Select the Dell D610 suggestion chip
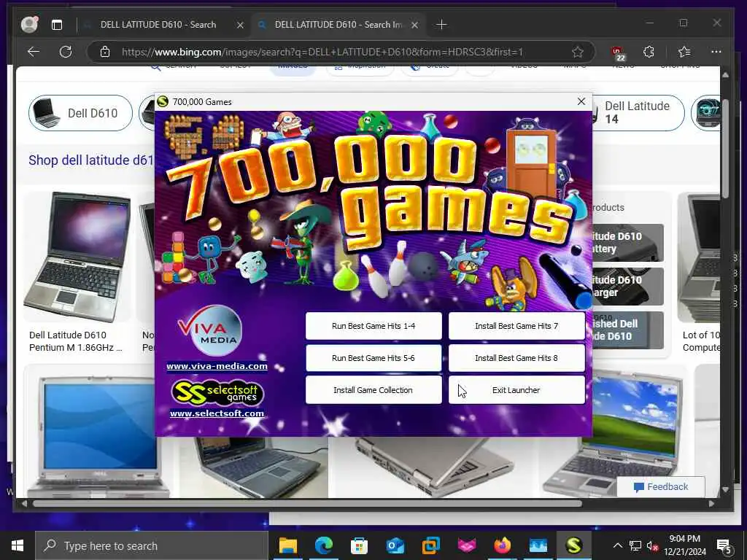 point(80,113)
